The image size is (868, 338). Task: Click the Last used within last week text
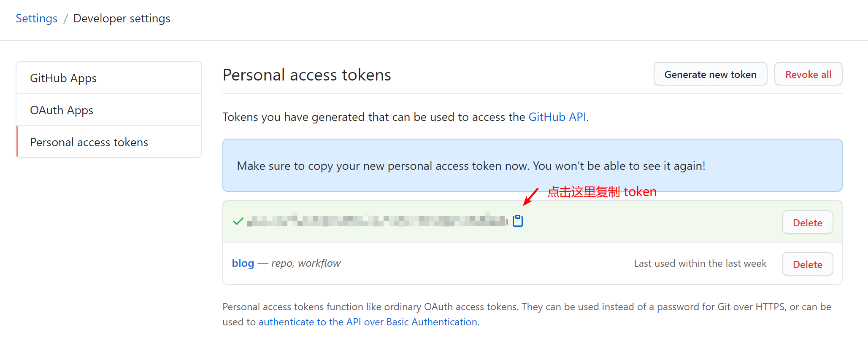tap(700, 263)
